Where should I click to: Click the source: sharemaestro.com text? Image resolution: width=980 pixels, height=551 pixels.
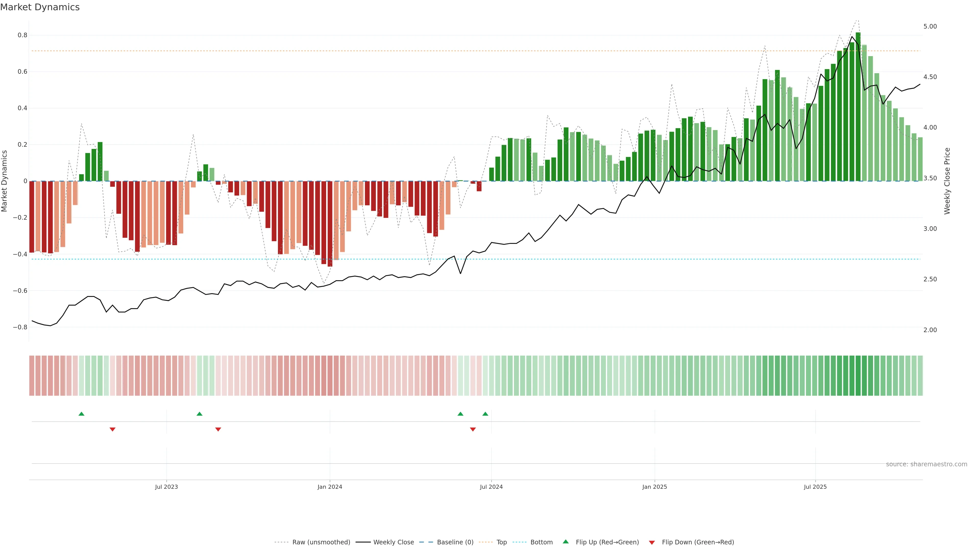[x=926, y=464]
